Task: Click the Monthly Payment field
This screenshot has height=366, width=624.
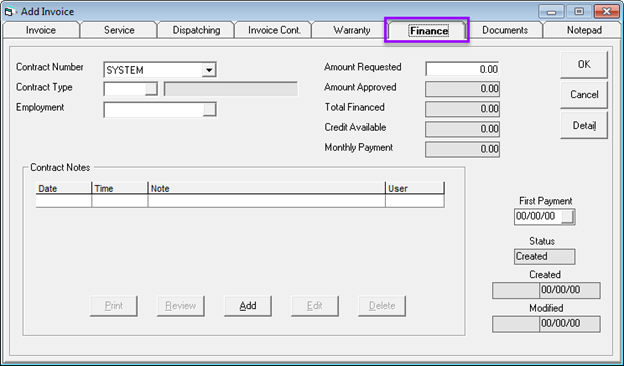Action: click(x=462, y=149)
